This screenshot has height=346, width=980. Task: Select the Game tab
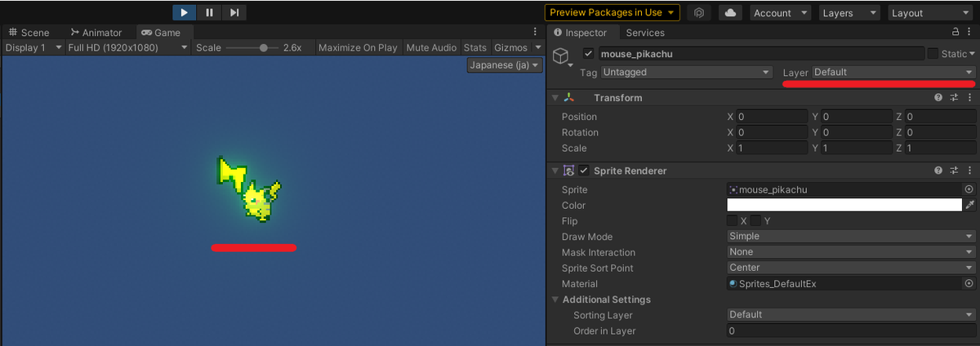(x=161, y=33)
